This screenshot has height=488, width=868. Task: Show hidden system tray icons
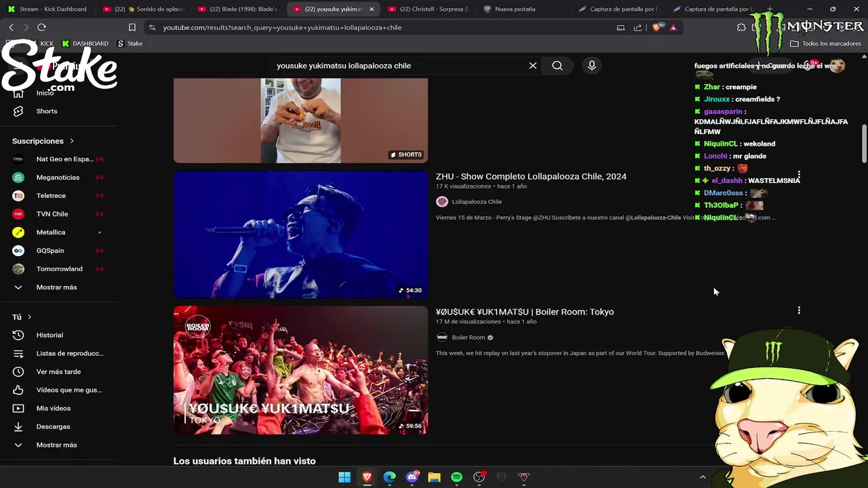tap(703, 477)
